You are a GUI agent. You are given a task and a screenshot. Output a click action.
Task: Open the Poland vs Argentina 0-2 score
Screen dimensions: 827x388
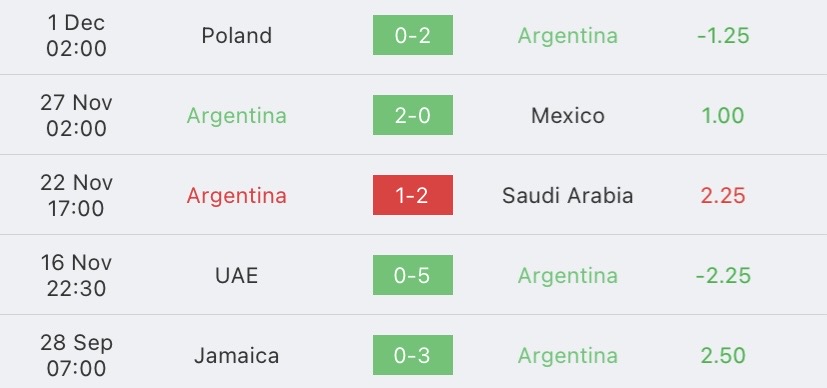[x=412, y=35]
